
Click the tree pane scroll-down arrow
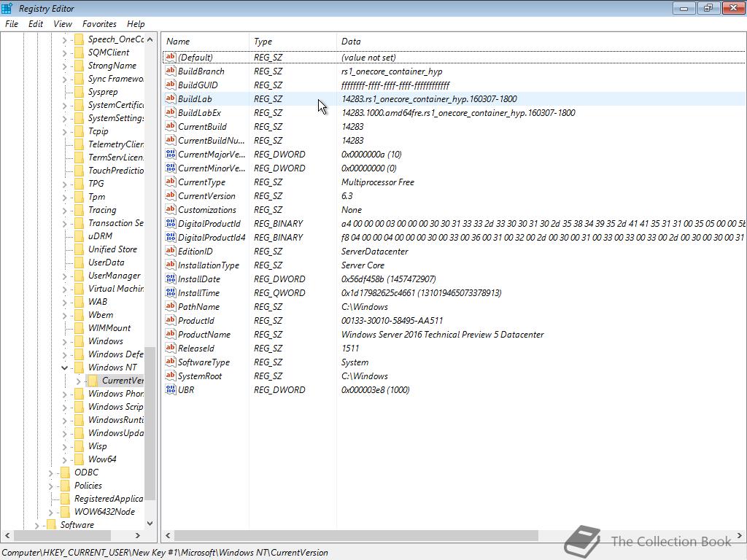click(150, 524)
